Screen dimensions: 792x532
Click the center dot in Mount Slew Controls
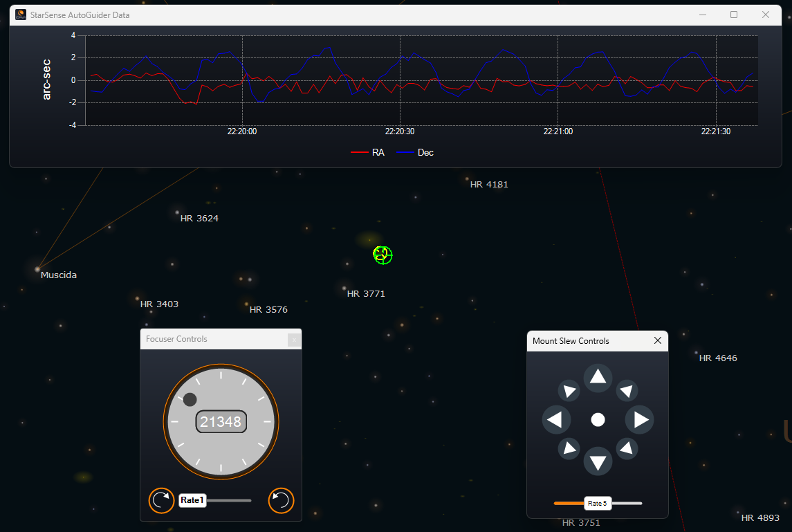(x=598, y=420)
